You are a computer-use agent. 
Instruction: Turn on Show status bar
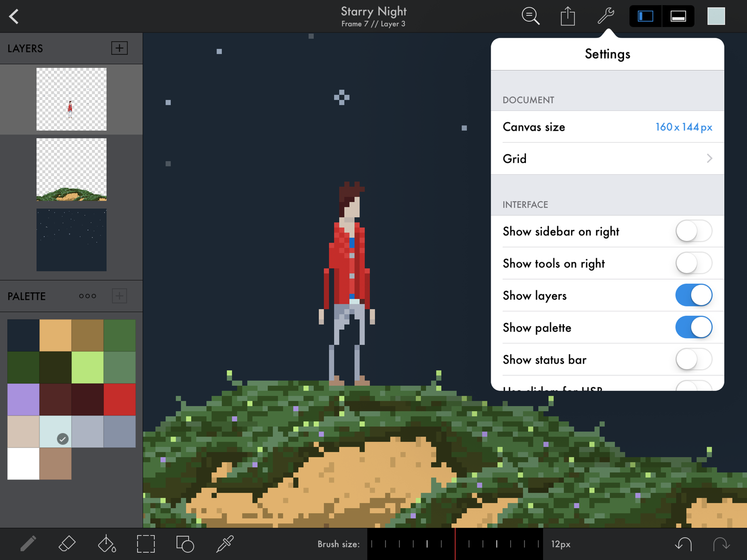coord(694,359)
